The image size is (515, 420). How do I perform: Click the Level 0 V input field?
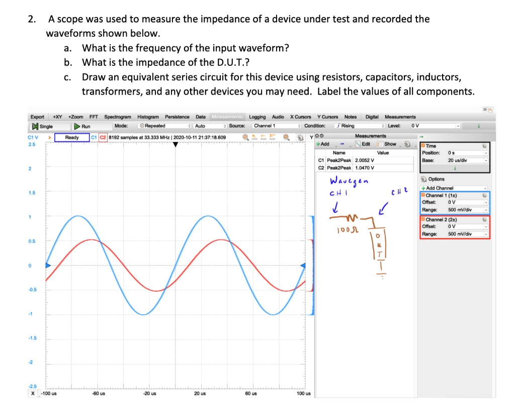[433, 126]
